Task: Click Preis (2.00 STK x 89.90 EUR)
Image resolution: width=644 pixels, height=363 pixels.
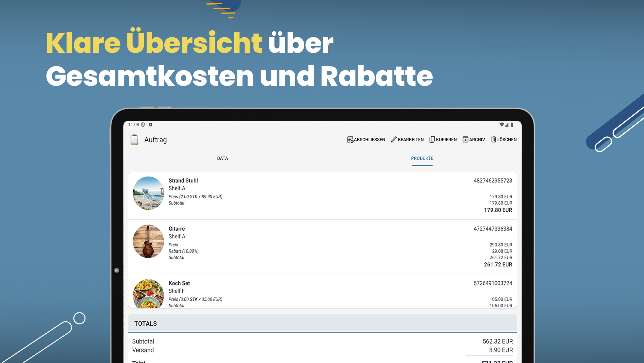Action: click(195, 197)
